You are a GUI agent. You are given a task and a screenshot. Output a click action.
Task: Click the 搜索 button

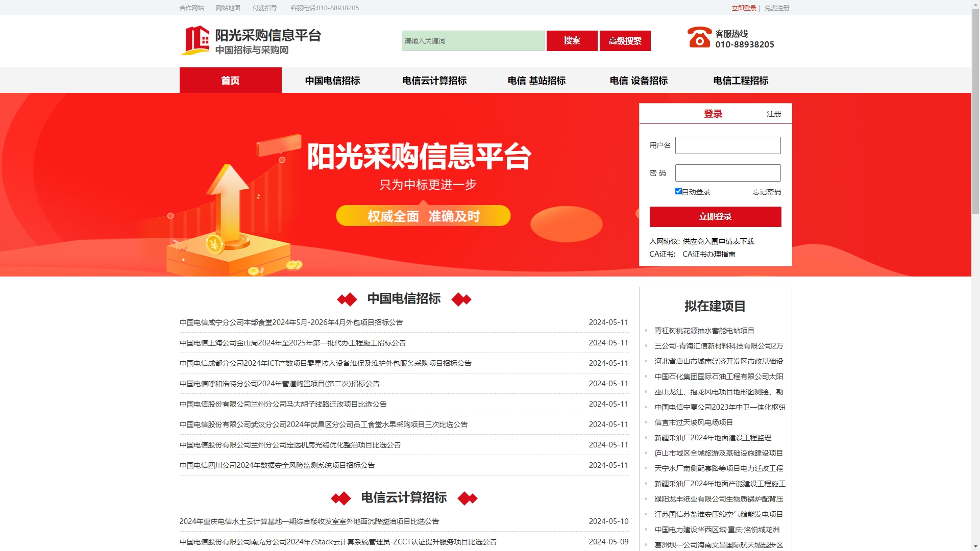coord(572,41)
